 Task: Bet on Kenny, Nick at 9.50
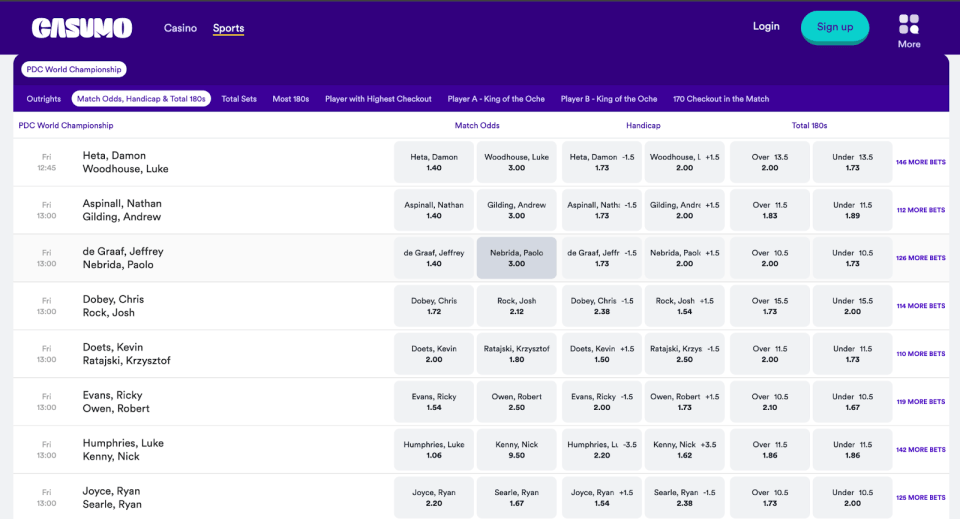tap(516, 450)
